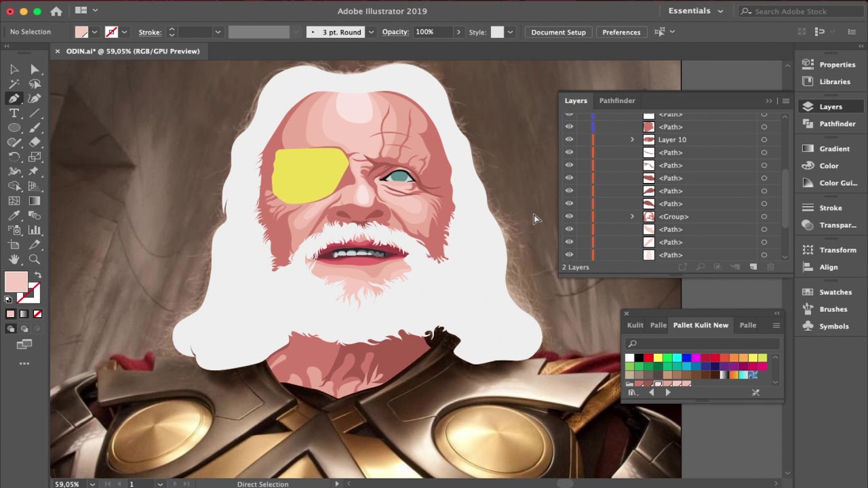Viewport: 868px width, 488px height.
Task: Select the Zoom tool
Action: coord(35,260)
